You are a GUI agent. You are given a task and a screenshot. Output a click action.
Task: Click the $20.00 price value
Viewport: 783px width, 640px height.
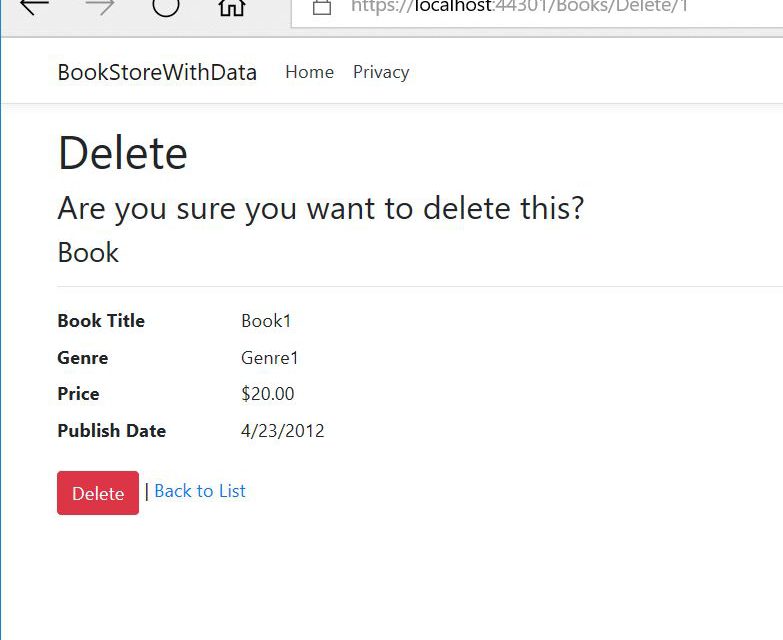[268, 394]
